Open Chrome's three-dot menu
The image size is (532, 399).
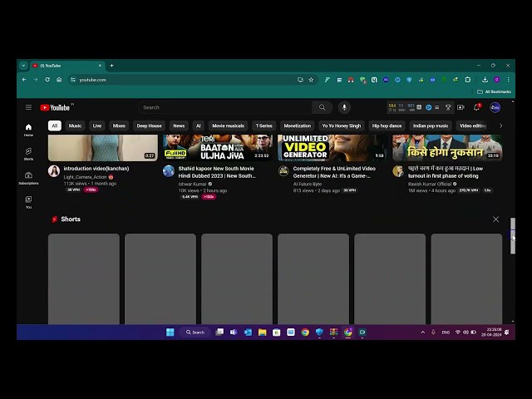point(508,80)
